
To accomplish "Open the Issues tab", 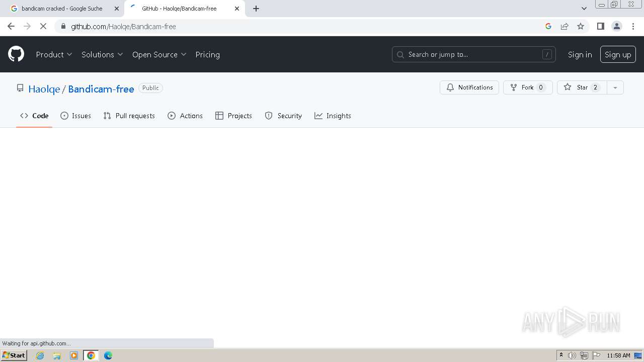I will (x=76, y=116).
